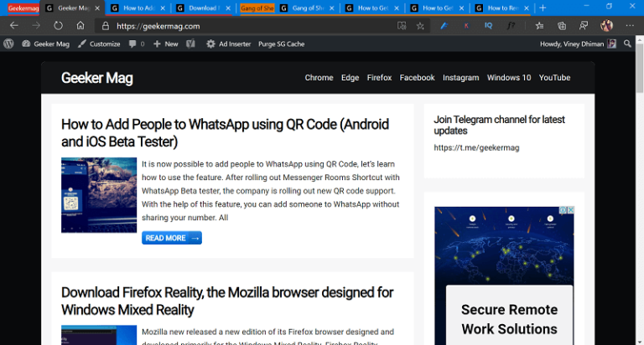
Task: Add this page to favorites star
Action: (420, 26)
